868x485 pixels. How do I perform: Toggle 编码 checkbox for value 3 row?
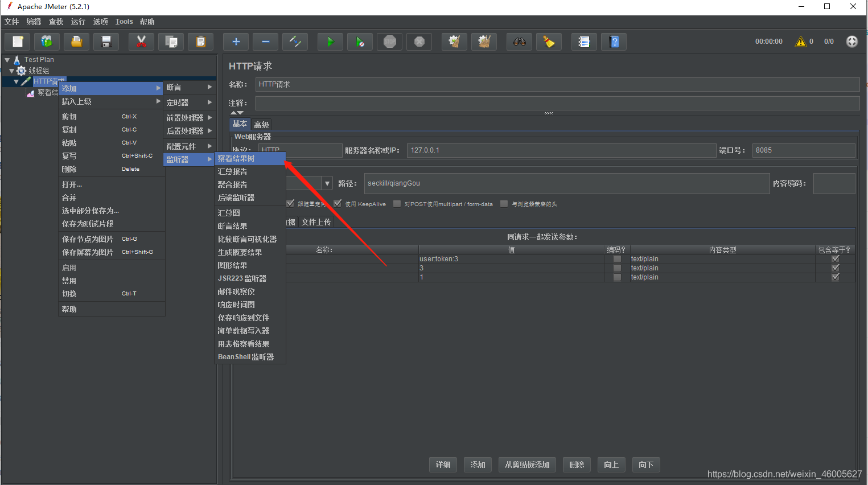[x=617, y=268]
